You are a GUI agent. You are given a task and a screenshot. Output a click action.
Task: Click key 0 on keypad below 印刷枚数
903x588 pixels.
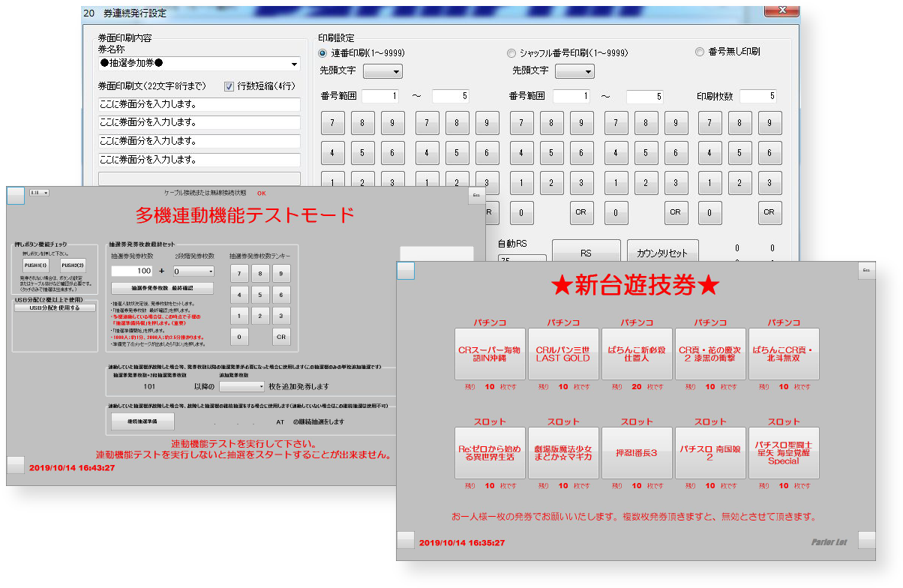click(x=709, y=212)
